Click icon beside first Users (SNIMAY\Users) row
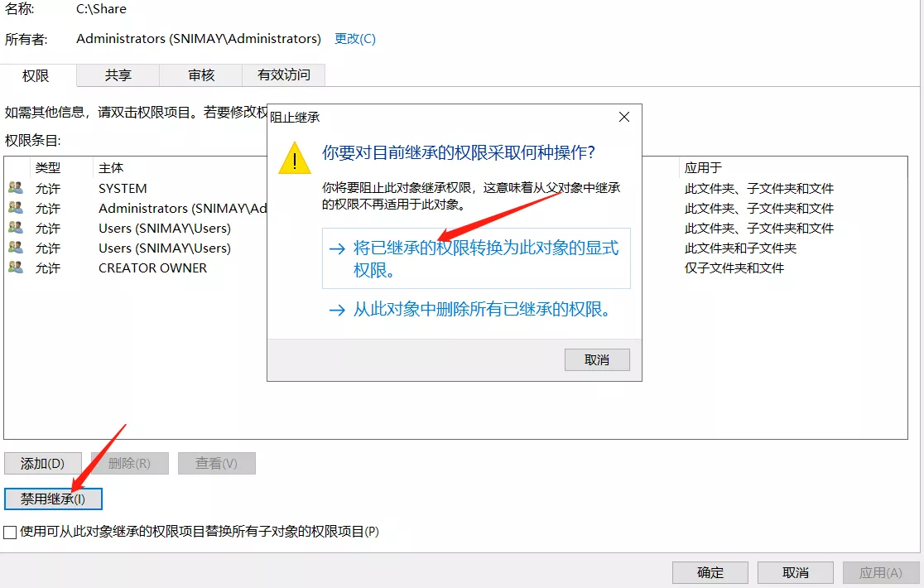Screen dimensions: 924x588 pos(16,228)
